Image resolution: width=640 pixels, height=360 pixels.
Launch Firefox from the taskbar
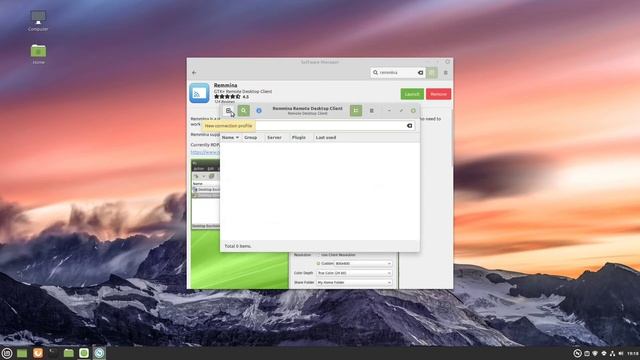[38, 353]
